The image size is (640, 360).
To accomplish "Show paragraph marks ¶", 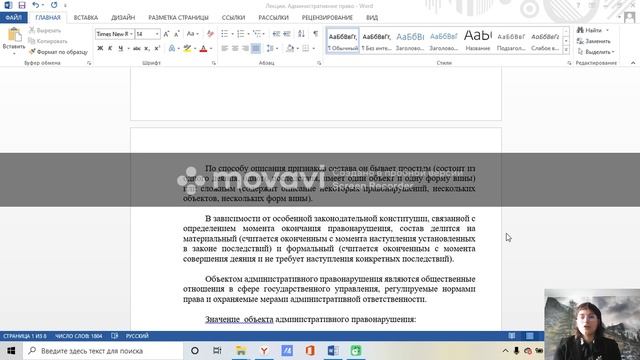I will coord(316,34).
